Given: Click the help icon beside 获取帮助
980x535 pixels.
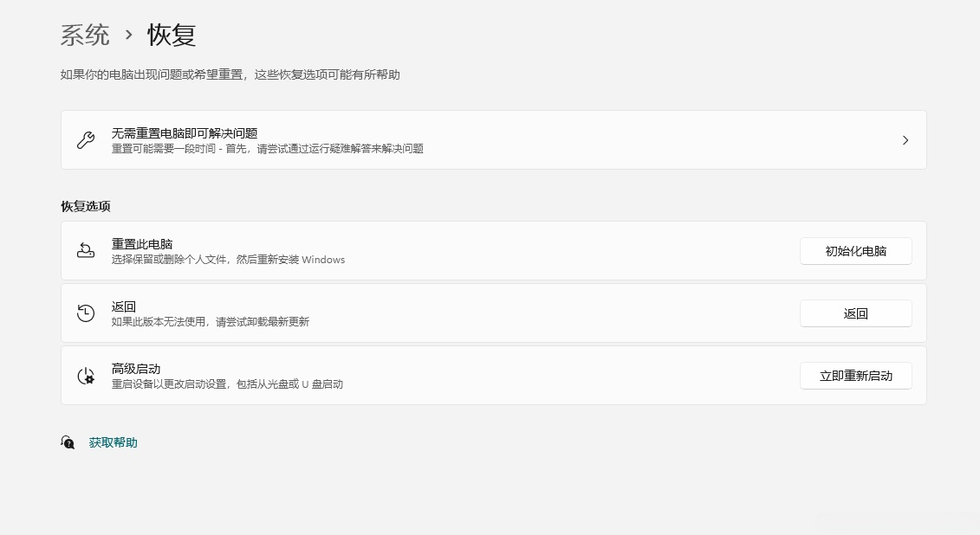Looking at the screenshot, I should pyautogui.click(x=68, y=442).
